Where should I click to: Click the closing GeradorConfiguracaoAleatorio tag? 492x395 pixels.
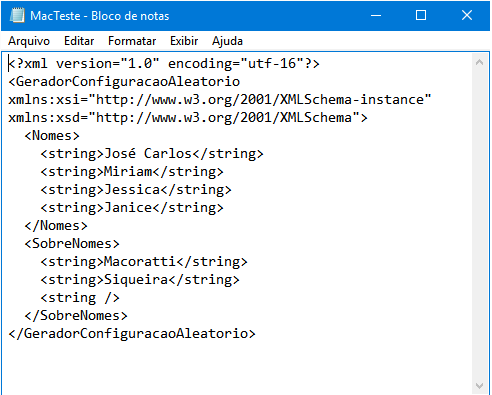click(132, 334)
